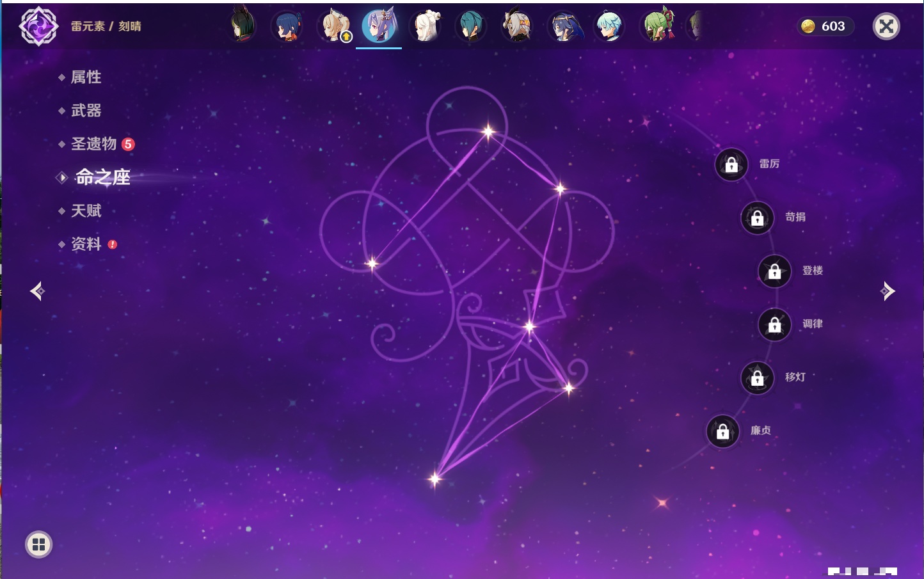Click the red exclamation badge beside 资料
Viewport: 924px width, 579px height.
click(113, 244)
